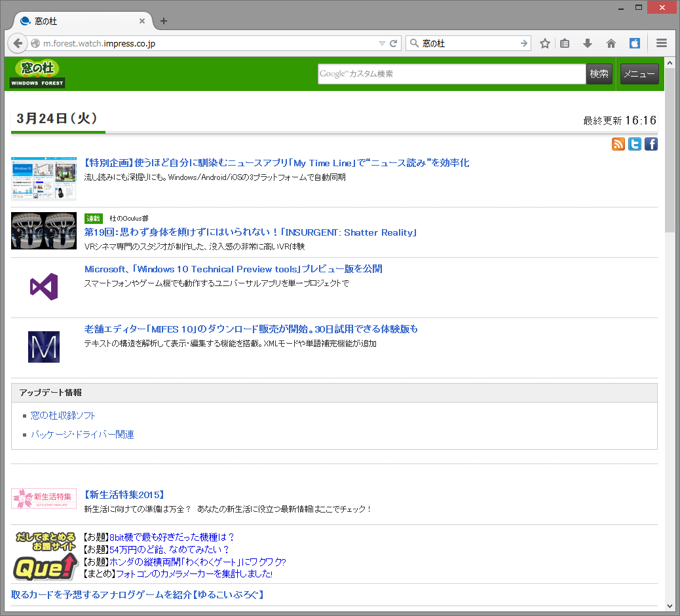
Task: Click the 新生活特集 pink banner image
Action: [44, 499]
